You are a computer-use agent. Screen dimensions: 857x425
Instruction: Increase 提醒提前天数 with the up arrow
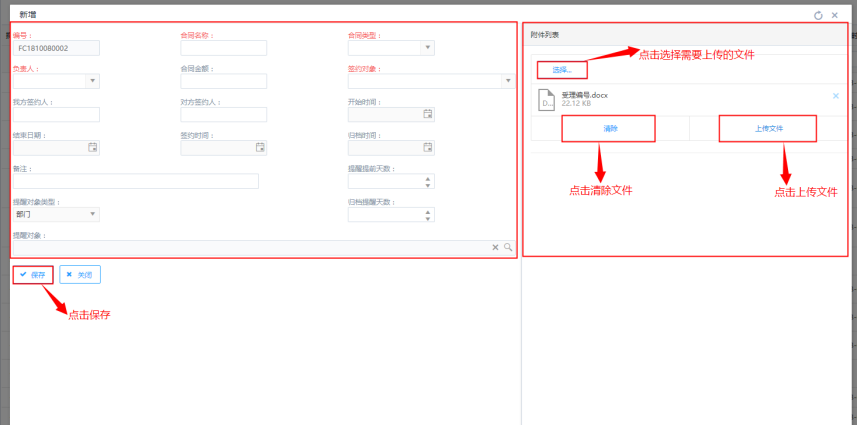428,177
